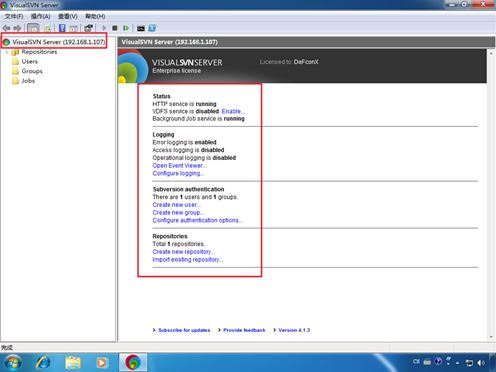Viewport: 496px width, 372px height.
Task: Click Create new user... link
Action: tap(177, 205)
